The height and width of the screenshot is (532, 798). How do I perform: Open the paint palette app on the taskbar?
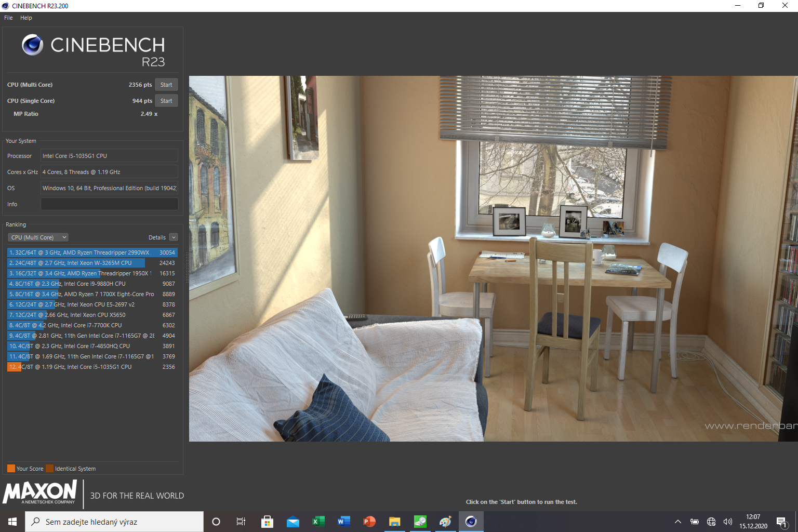445,522
